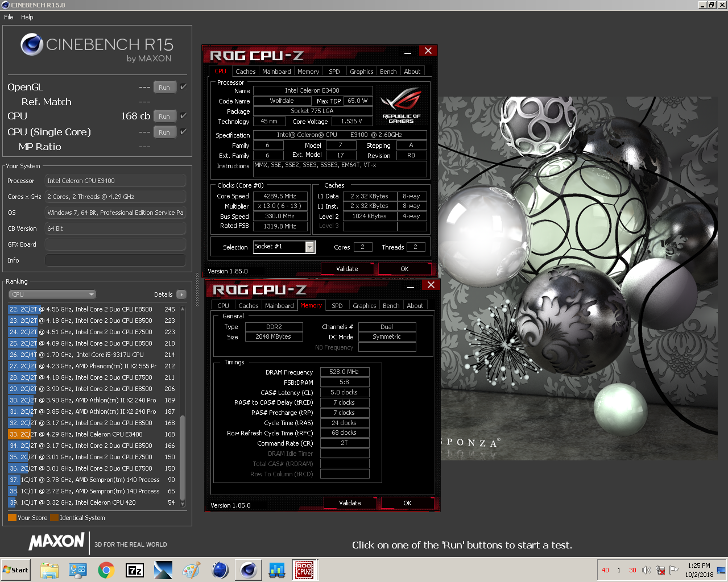Select ranking row 22 E8500 at 4.56 GHz
This screenshot has width=728, height=582.
92,309
